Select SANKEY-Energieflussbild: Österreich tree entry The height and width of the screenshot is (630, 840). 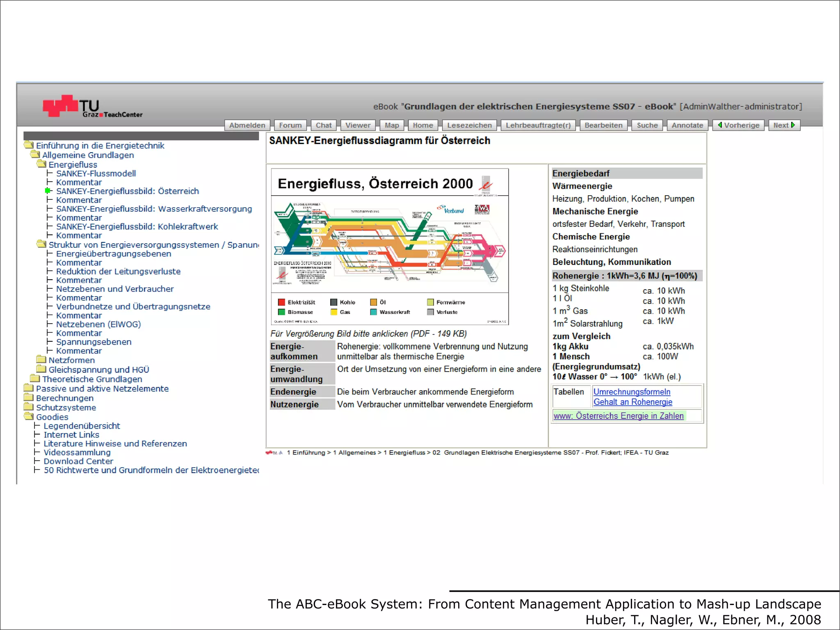click(x=128, y=191)
